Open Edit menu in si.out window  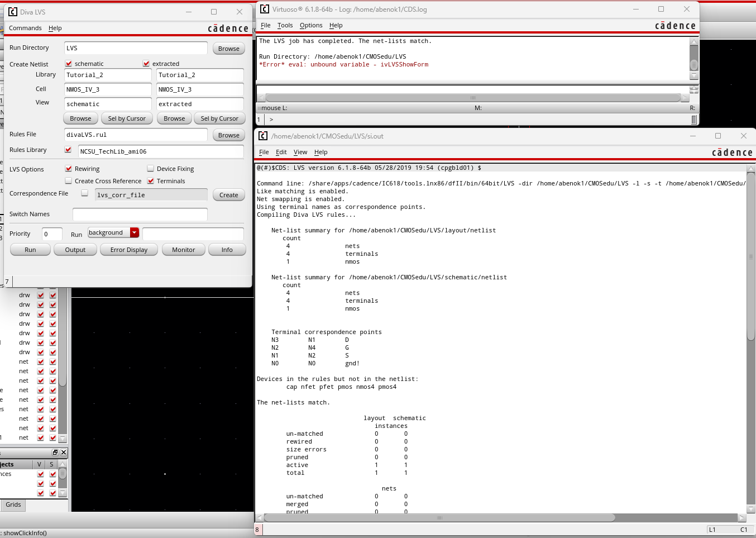(281, 152)
